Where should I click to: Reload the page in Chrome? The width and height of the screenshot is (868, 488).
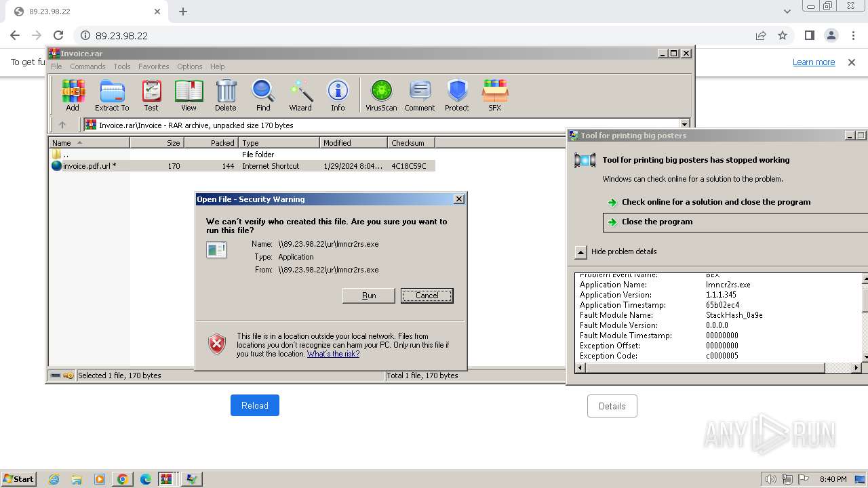pyautogui.click(x=58, y=35)
